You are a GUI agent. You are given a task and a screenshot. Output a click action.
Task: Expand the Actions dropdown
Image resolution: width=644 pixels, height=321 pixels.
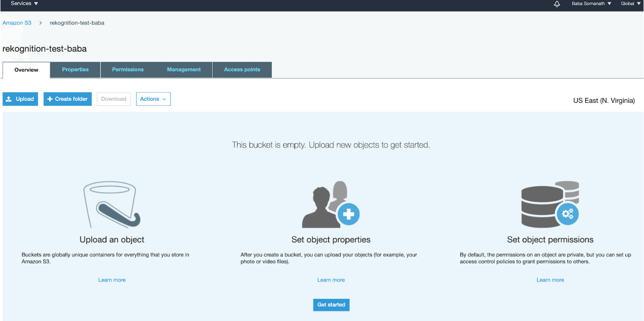(x=153, y=99)
